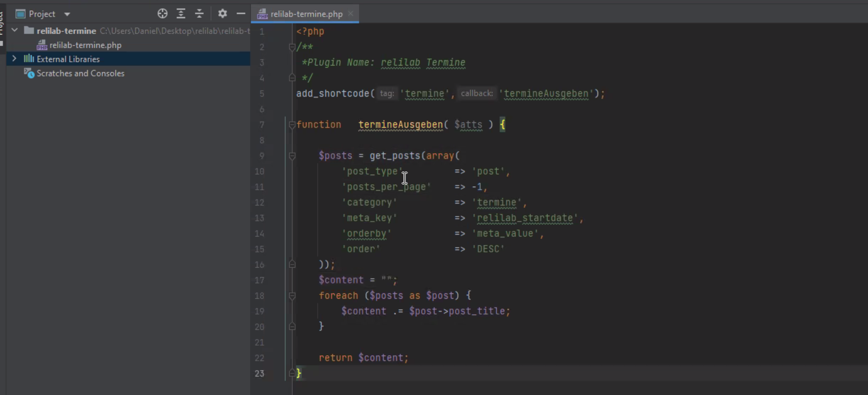The image size is (868, 395).
Task: Select the relilab-termine.php editor tab
Action: (306, 14)
